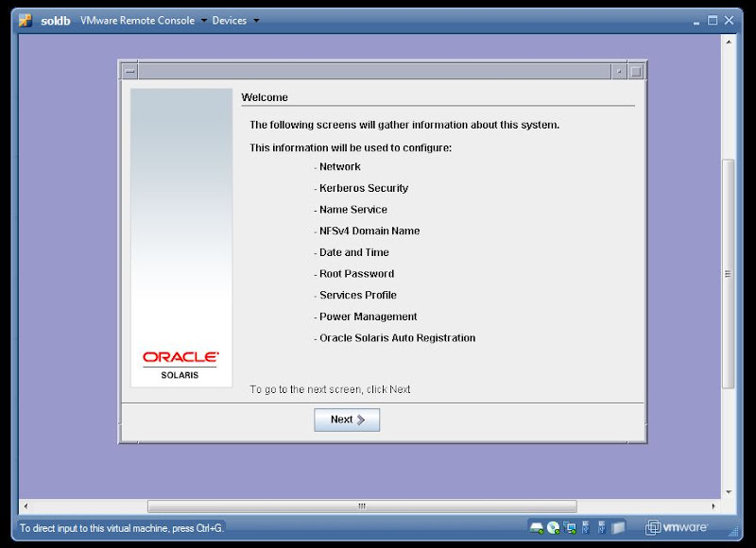Click the 'To go to the next screen' hint
Image resolution: width=756 pixels, height=548 pixels.
pyautogui.click(x=330, y=389)
